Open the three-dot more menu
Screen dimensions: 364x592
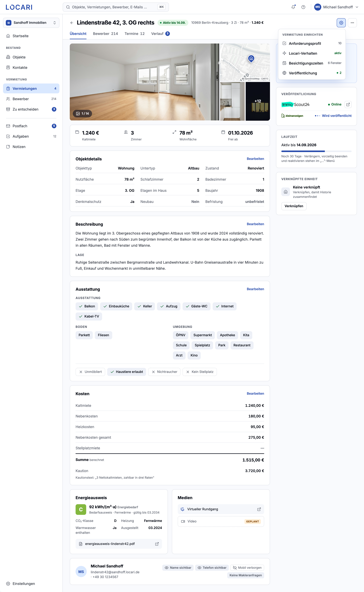pyautogui.click(x=352, y=23)
